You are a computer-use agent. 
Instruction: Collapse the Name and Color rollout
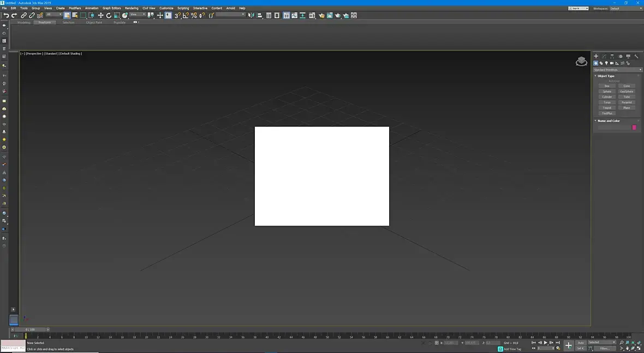tap(609, 121)
